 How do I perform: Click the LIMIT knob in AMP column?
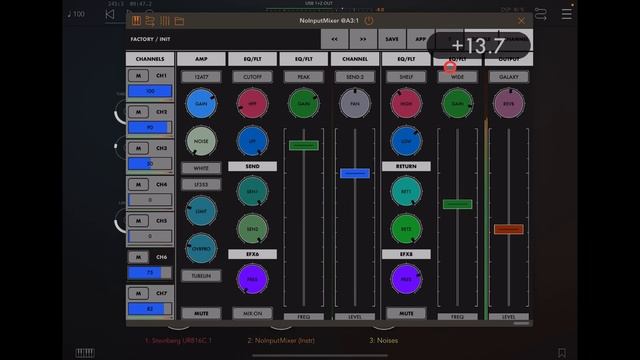(x=201, y=211)
